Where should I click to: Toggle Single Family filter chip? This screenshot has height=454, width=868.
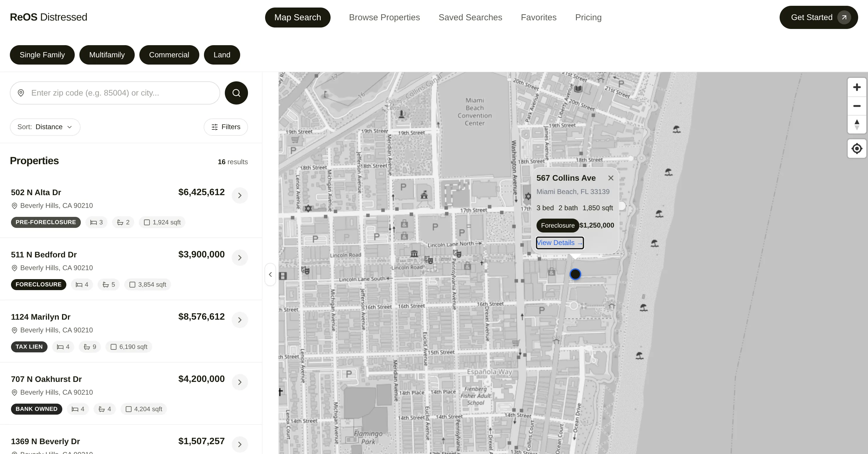point(42,55)
